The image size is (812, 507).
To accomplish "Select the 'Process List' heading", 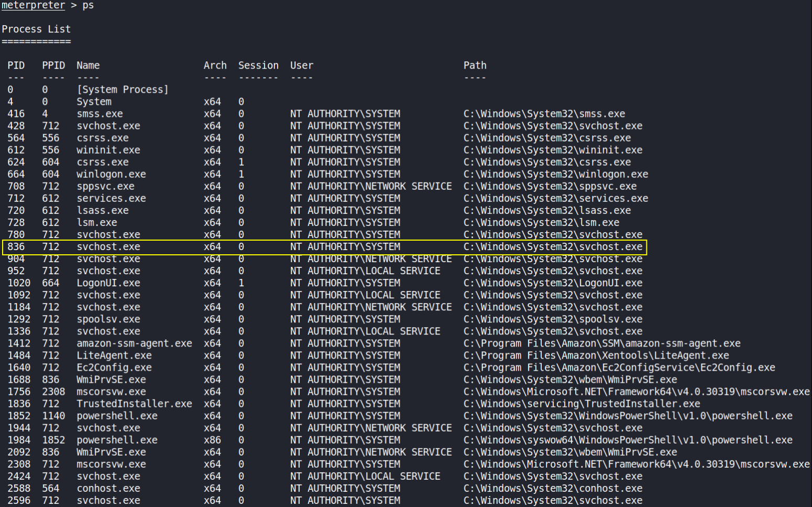I will click(x=36, y=29).
